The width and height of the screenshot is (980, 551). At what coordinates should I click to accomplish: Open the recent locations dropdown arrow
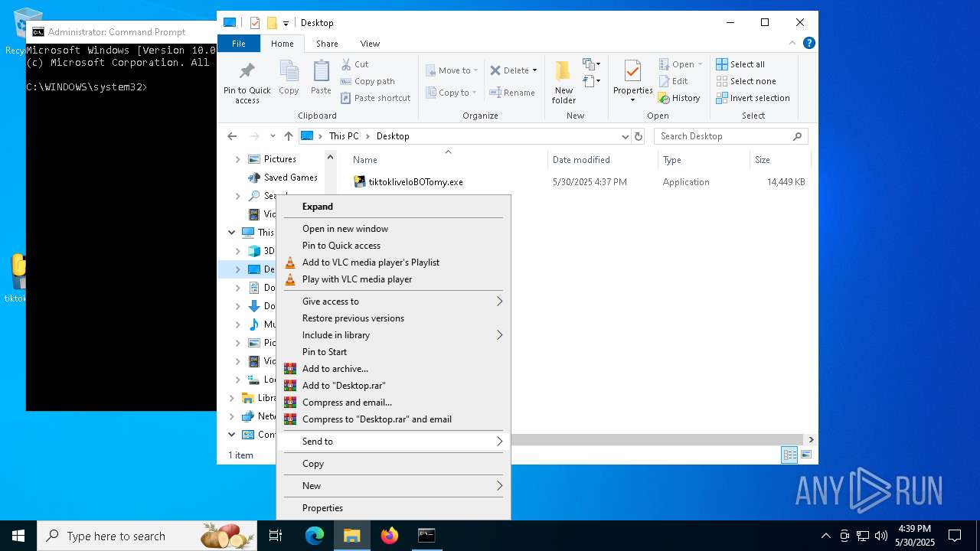pos(273,136)
